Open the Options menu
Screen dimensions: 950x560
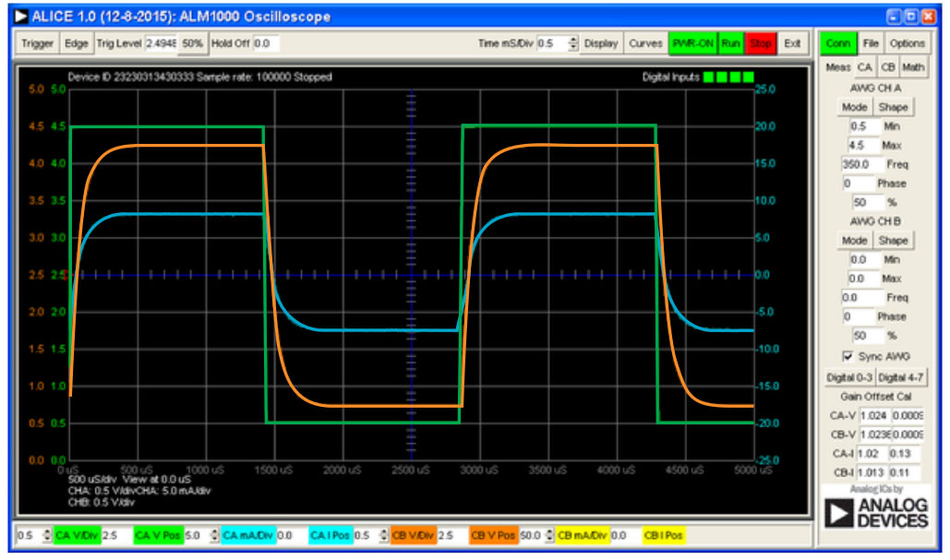pos(907,42)
